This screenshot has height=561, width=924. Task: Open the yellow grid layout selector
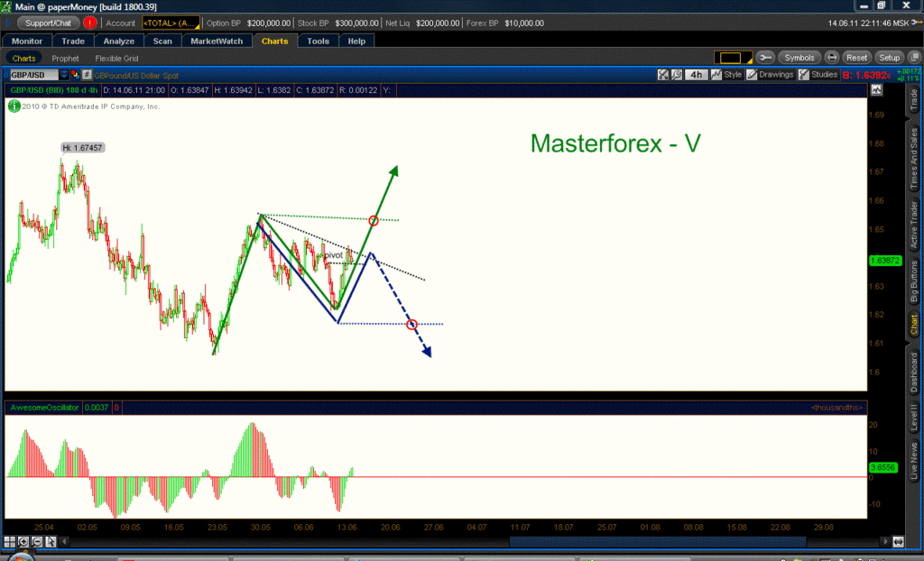click(x=733, y=57)
